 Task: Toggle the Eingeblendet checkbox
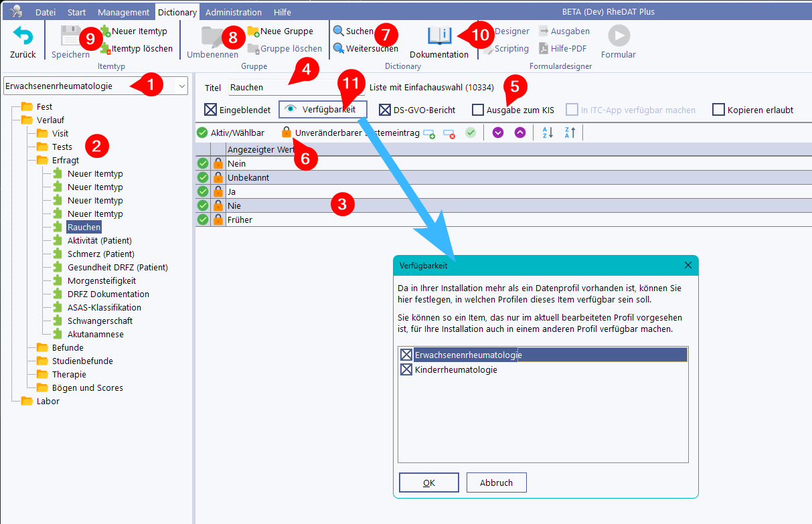coord(210,110)
